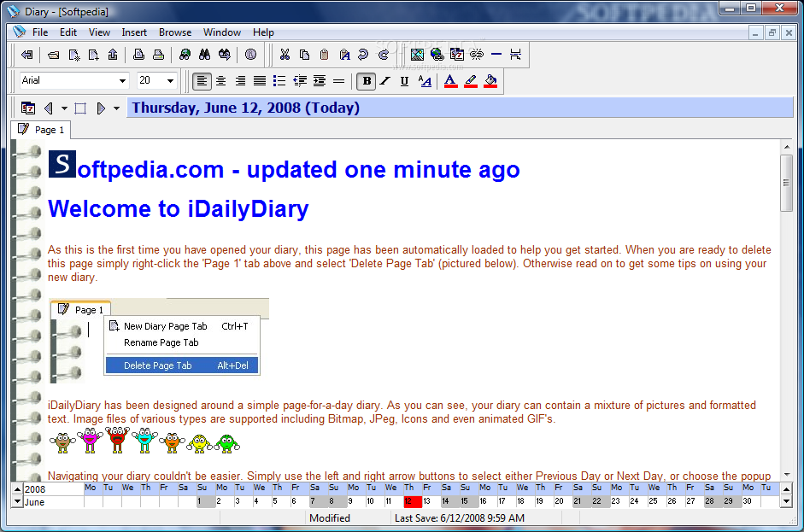804x532 pixels.
Task: Open Find with the binoculars icon
Action: click(x=204, y=55)
